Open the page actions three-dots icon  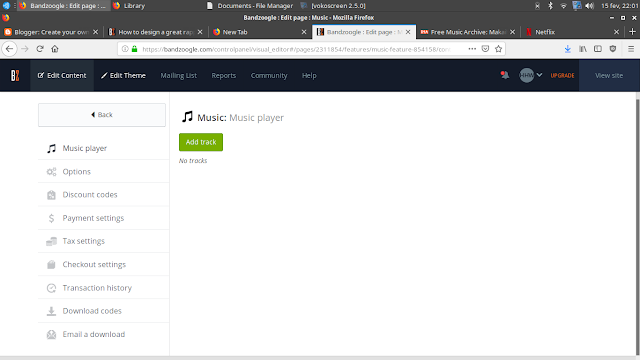point(472,49)
